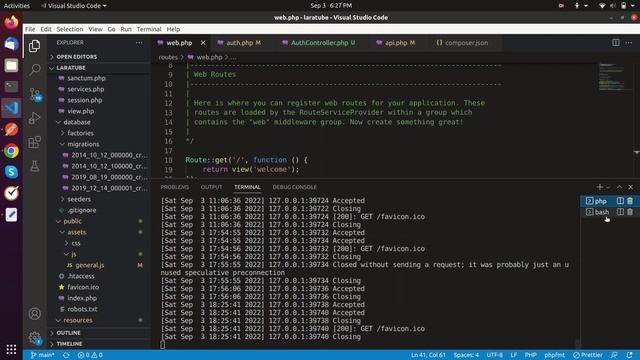The width and height of the screenshot is (640, 360).
Task: Open the Selection menu
Action: tap(69, 29)
